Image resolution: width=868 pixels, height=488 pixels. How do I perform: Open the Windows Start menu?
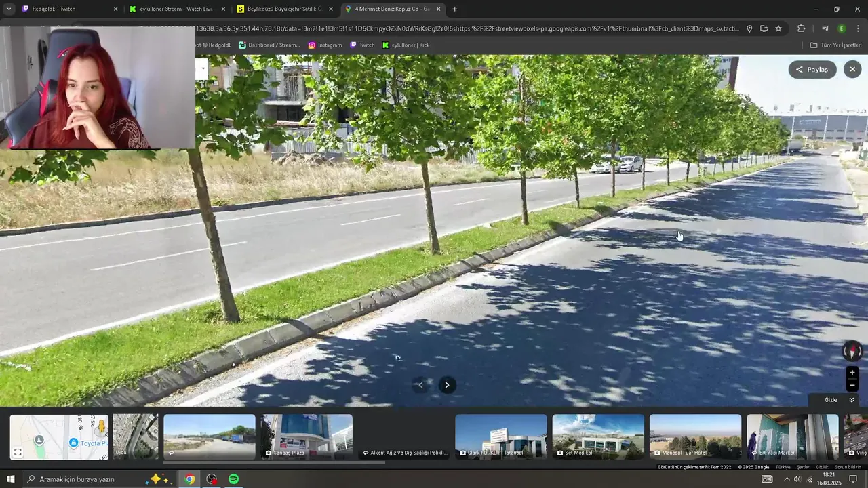10,479
